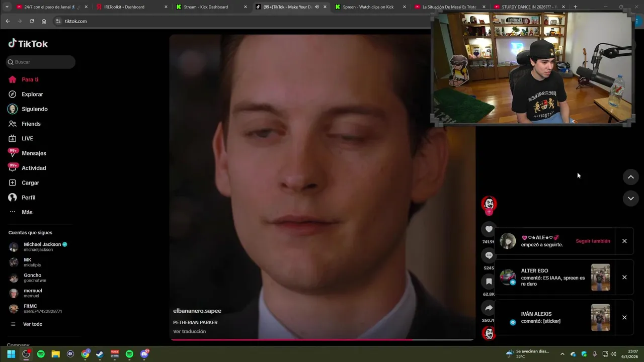The image size is (644, 362).
Task: Go to the Siguiendo feed
Action: (28, 109)
